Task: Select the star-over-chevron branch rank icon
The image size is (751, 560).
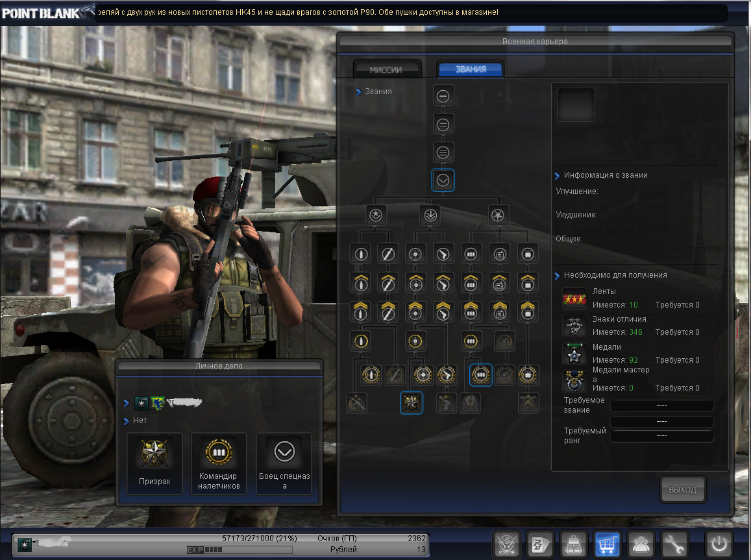Action: (x=376, y=215)
